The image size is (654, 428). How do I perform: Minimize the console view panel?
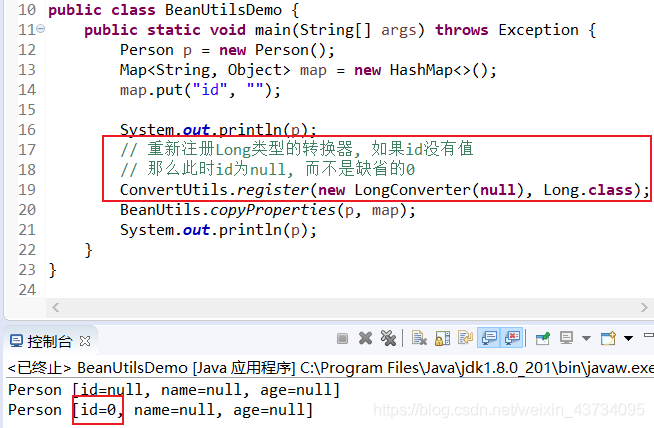click(649, 335)
